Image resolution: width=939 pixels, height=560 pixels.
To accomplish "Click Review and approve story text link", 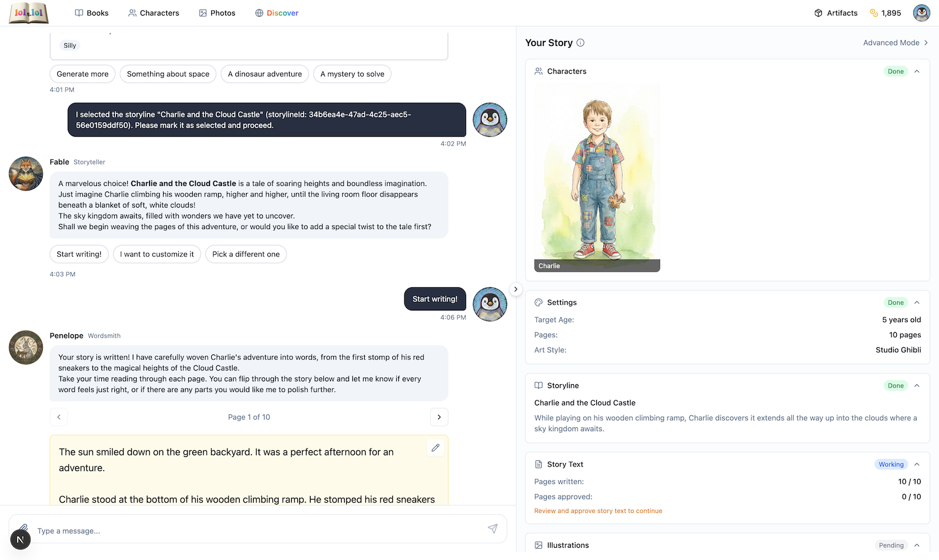I will 598,510.
